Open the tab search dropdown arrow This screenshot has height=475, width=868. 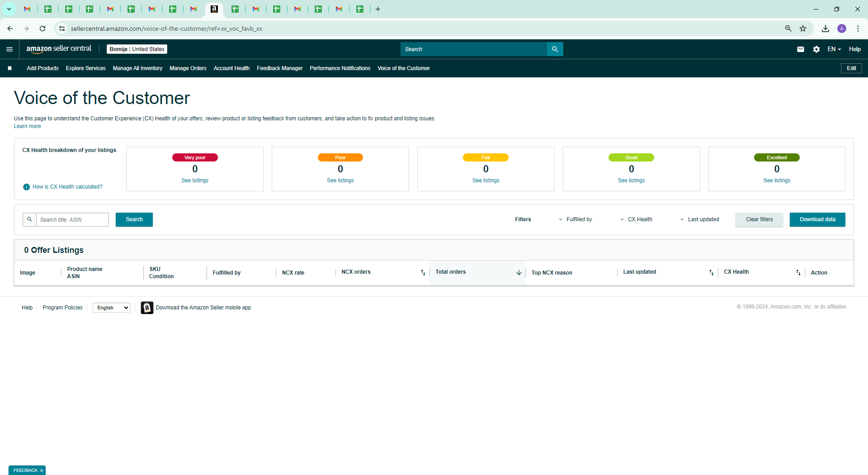(9, 9)
